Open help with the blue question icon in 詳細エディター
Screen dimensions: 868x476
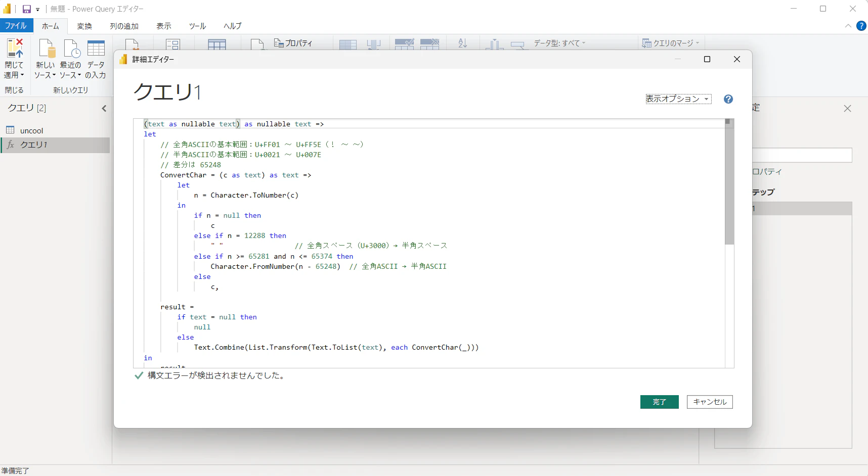pos(728,99)
